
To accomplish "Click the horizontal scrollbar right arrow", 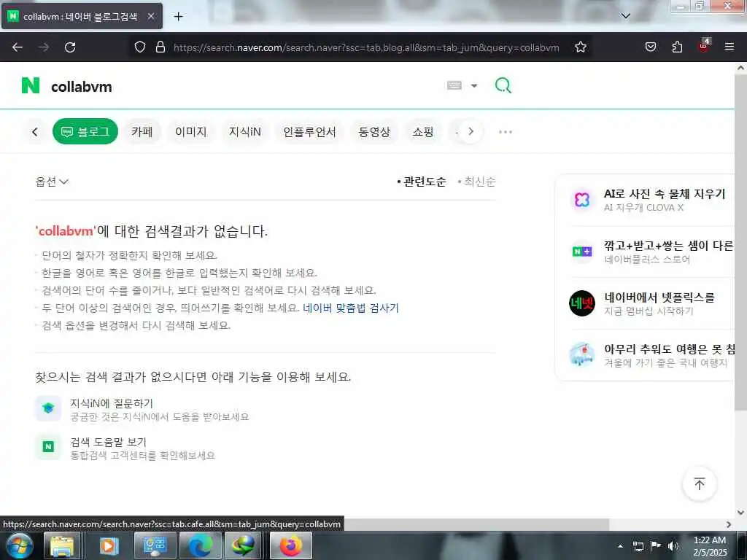I will [x=729, y=524].
